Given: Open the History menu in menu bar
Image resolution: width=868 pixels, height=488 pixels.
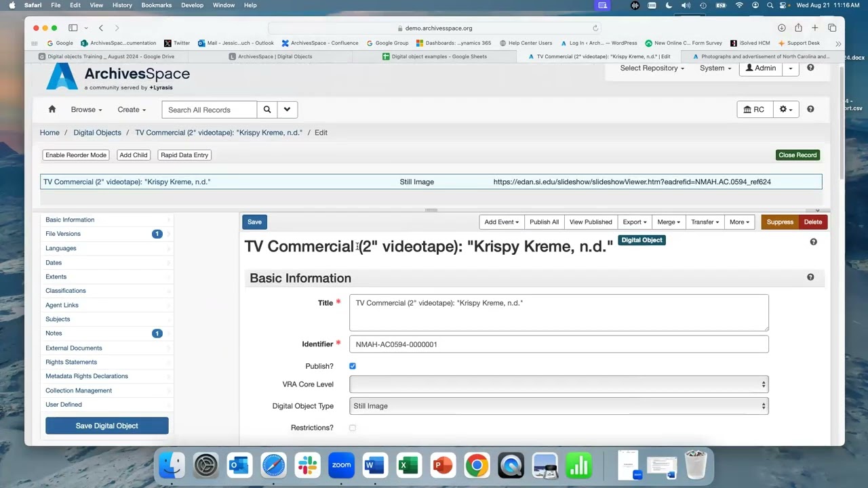Looking at the screenshot, I should (x=122, y=5).
